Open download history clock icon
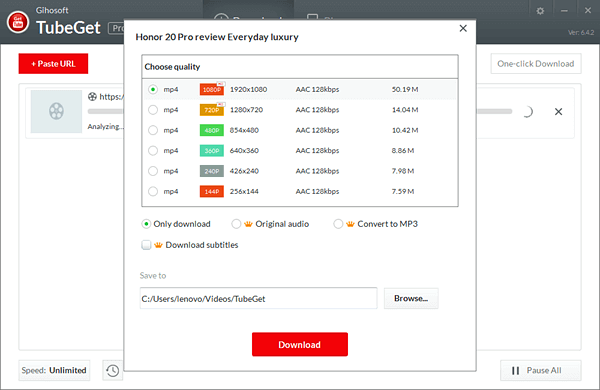The width and height of the screenshot is (600, 390). coord(112,370)
